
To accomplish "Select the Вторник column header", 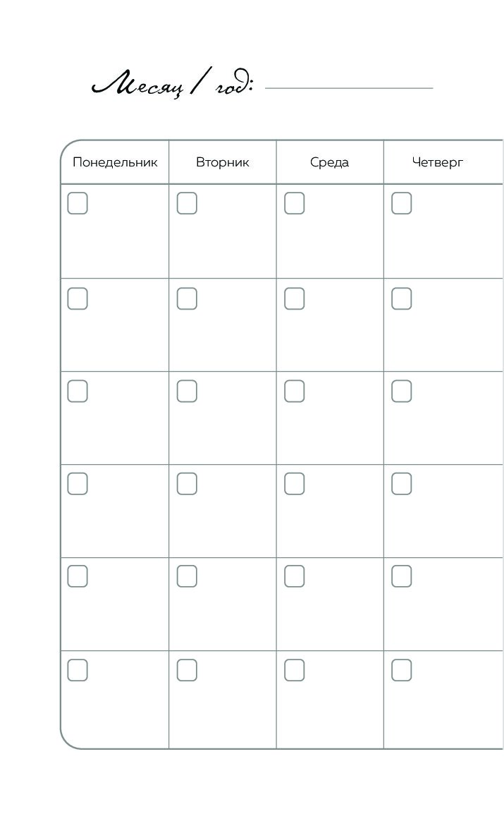I will coord(223,162).
